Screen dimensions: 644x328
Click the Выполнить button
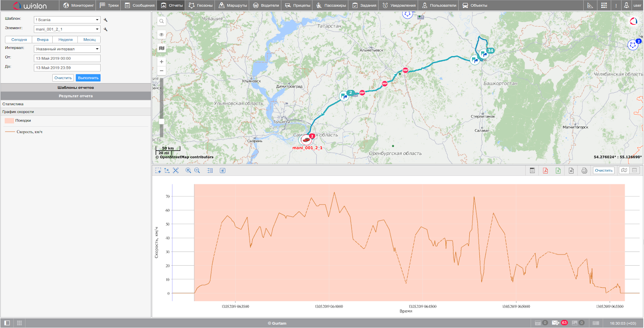pyautogui.click(x=88, y=78)
